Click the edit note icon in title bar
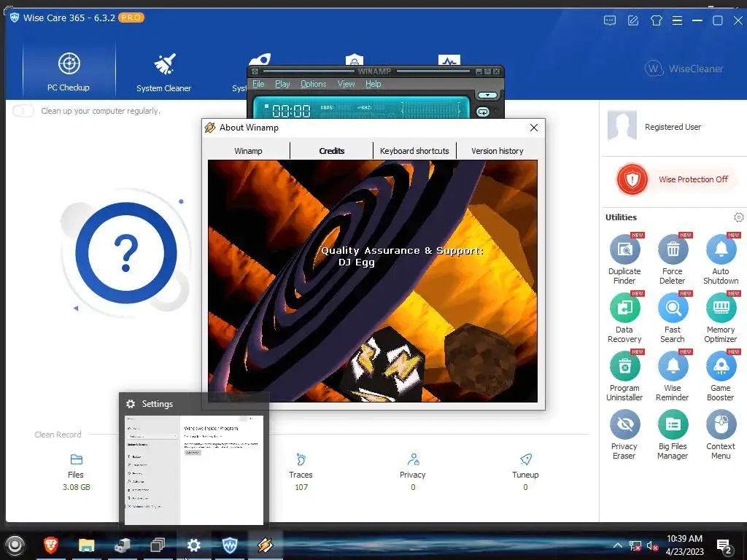Image resolution: width=747 pixels, height=560 pixels. (633, 20)
